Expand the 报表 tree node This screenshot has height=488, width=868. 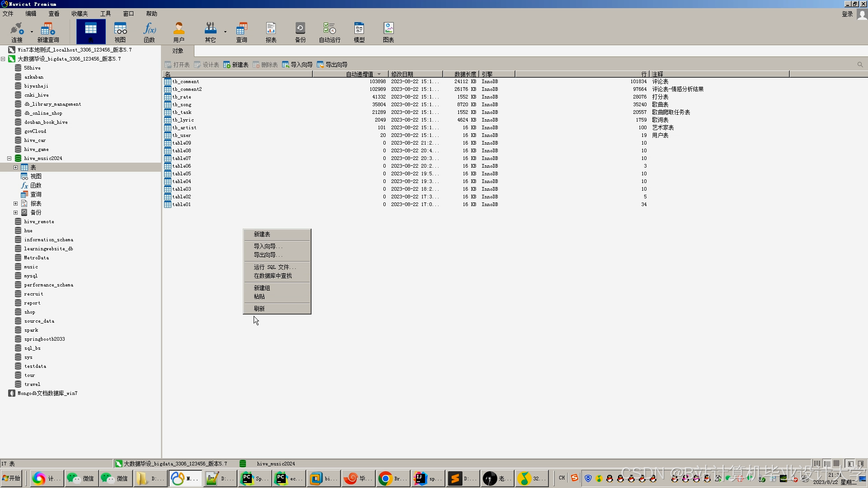coord(16,203)
